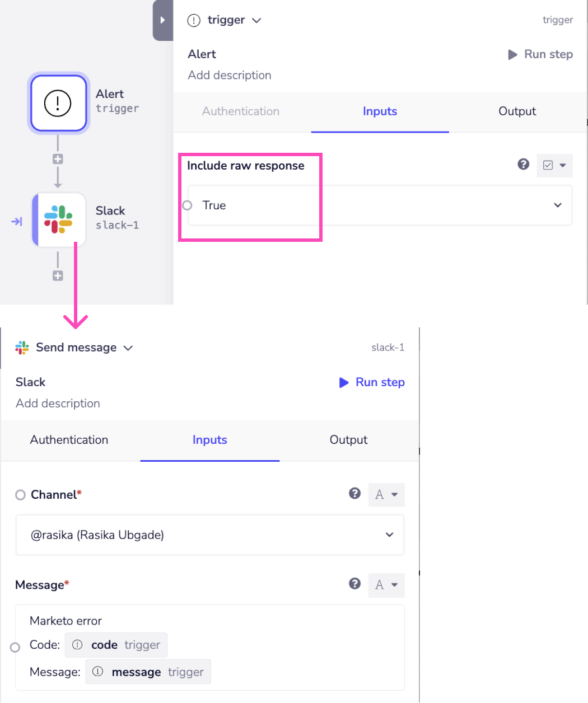The height and width of the screenshot is (703, 588).
Task: Click Run step for the Slack send message
Action: tap(371, 382)
